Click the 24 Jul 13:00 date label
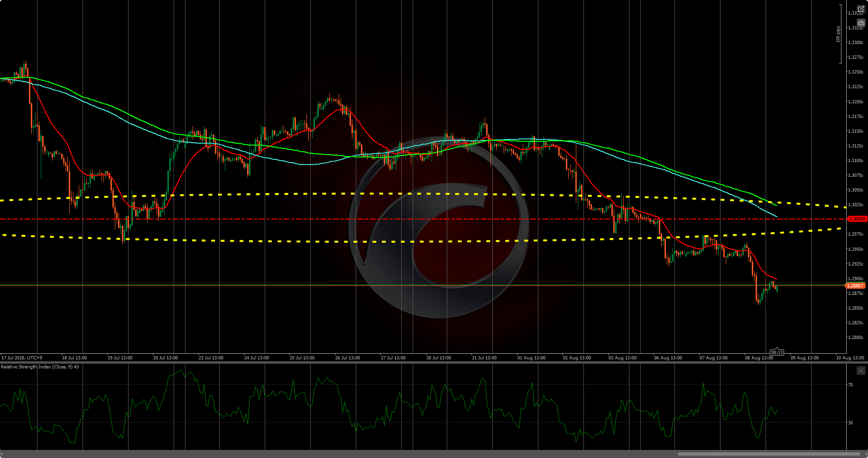The image size is (868, 458). click(257, 358)
